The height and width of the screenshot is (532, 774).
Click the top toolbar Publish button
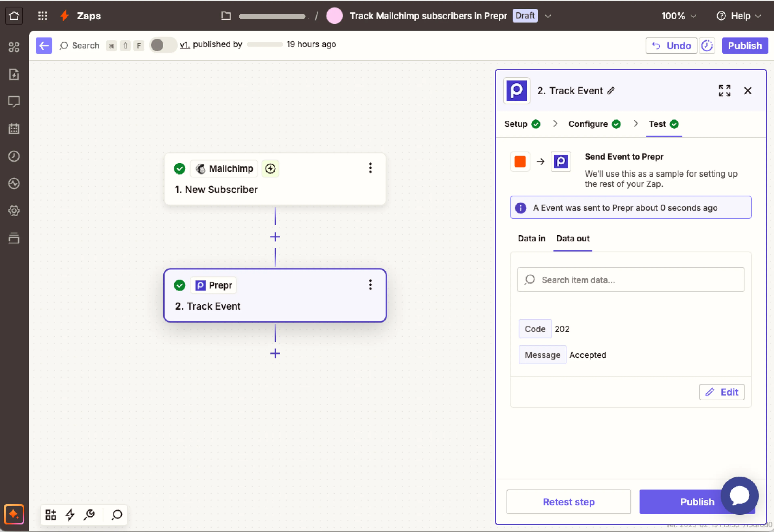coord(745,46)
